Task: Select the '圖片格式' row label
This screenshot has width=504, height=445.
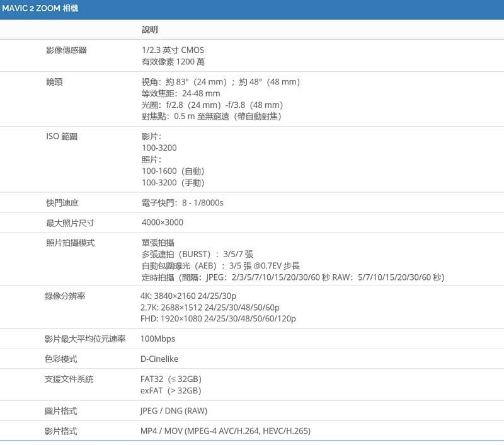Action: [x=60, y=411]
